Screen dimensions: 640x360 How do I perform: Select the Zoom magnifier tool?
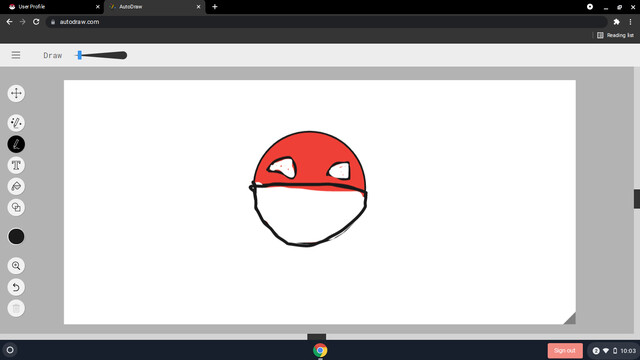click(16, 266)
